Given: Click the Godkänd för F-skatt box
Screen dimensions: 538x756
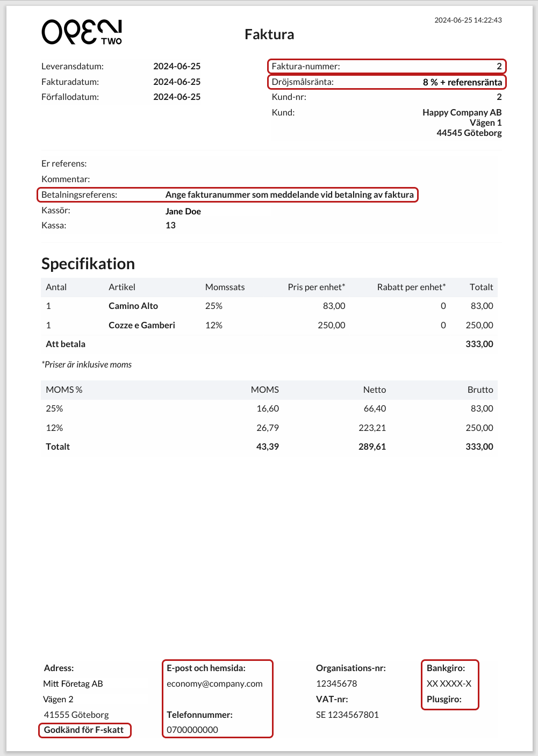Looking at the screenshot, I should click(x=84, y=730).
